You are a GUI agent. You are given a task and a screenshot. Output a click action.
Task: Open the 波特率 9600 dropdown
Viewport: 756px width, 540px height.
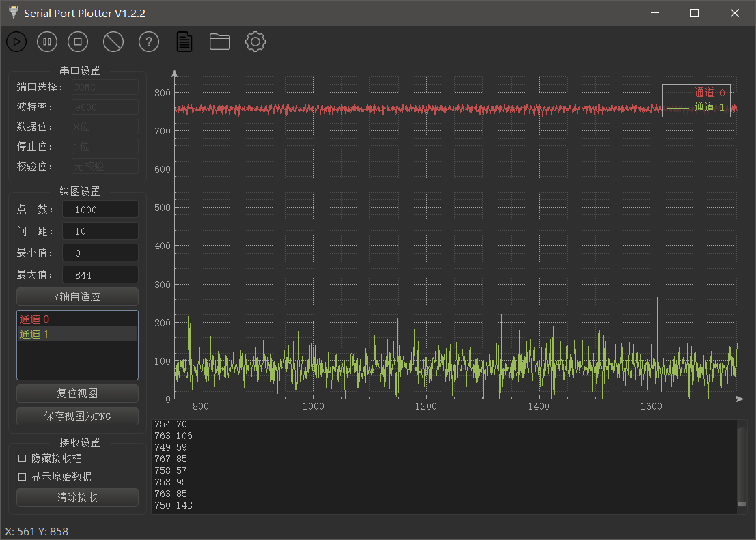[x=104, y=106]
